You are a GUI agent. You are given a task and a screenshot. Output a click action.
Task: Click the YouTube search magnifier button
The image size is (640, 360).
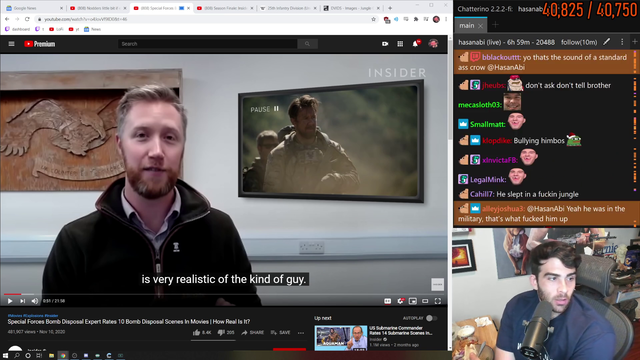[x=307, y=44]
